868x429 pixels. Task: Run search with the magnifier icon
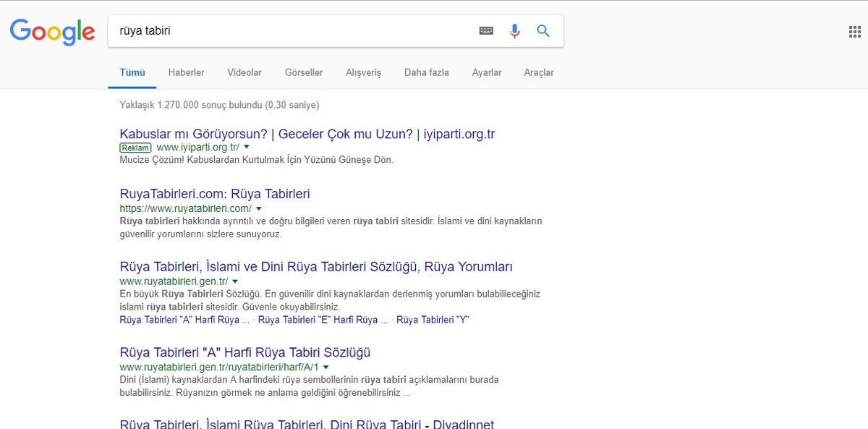[x=543, y=31]
